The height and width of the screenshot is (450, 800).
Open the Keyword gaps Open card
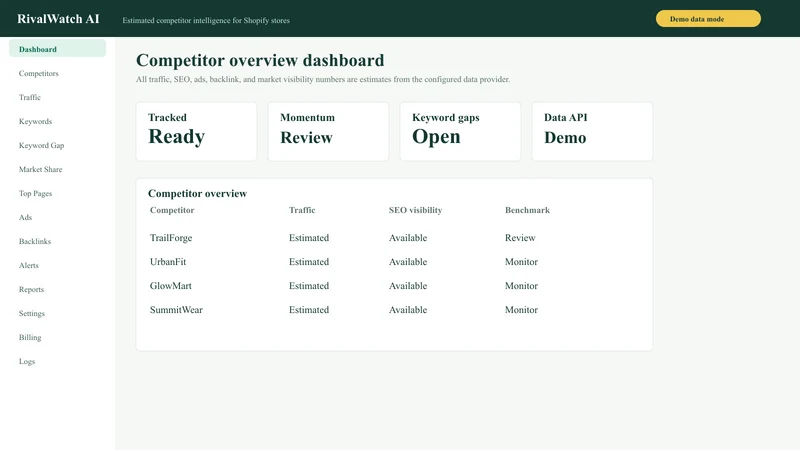tap(460, 132)
